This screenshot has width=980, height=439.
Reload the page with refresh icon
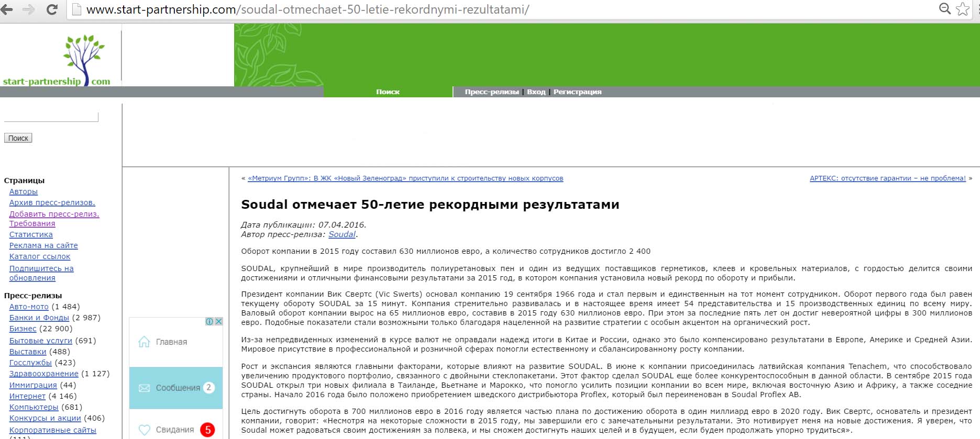(52, 9)
